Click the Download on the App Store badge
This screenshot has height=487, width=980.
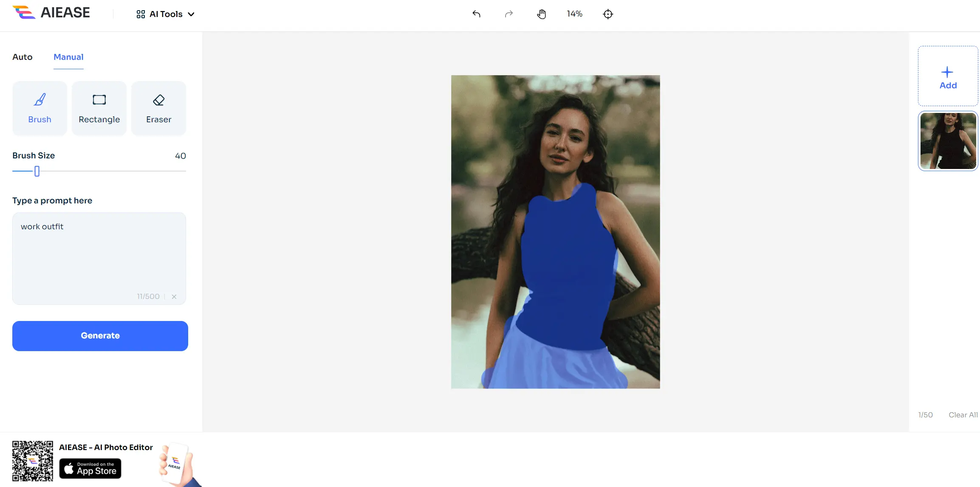coord(90,468)
